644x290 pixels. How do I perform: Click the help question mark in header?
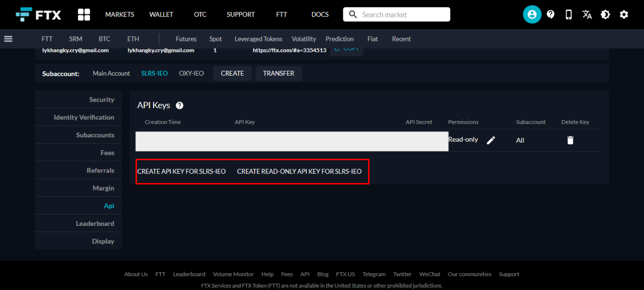(550, 14)
